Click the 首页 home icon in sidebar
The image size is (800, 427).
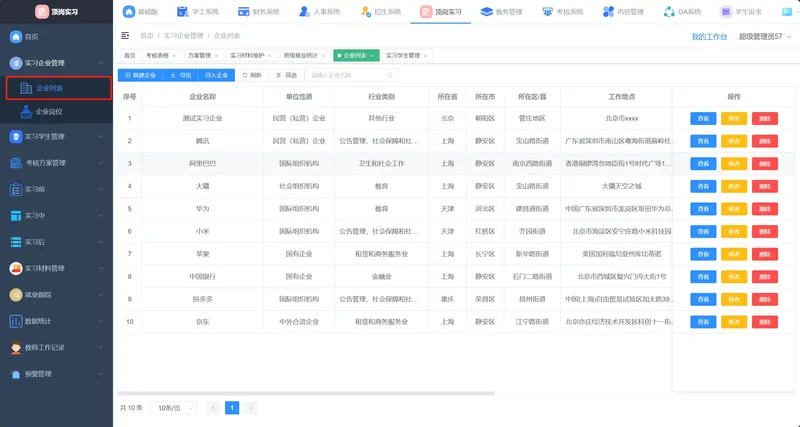[16, 37]
